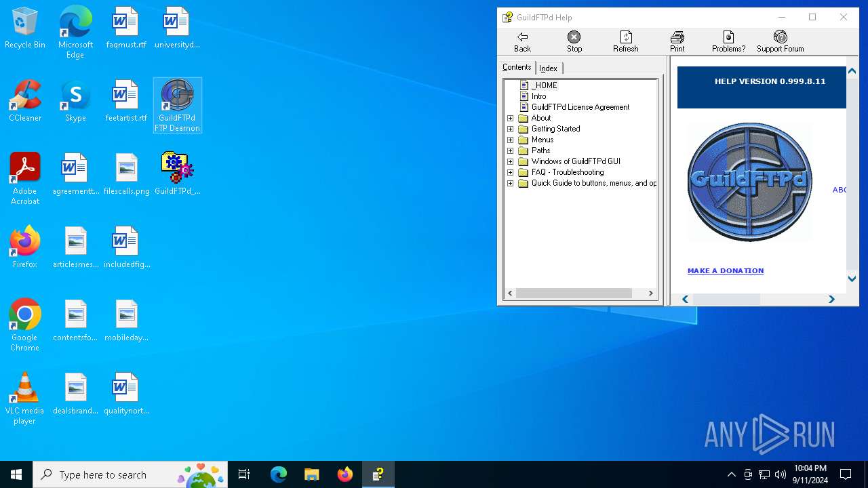This screenshot has height=488, width=868.
Task: Select the Microsoft Edge desktop shortcut
Action: (75, 33)
